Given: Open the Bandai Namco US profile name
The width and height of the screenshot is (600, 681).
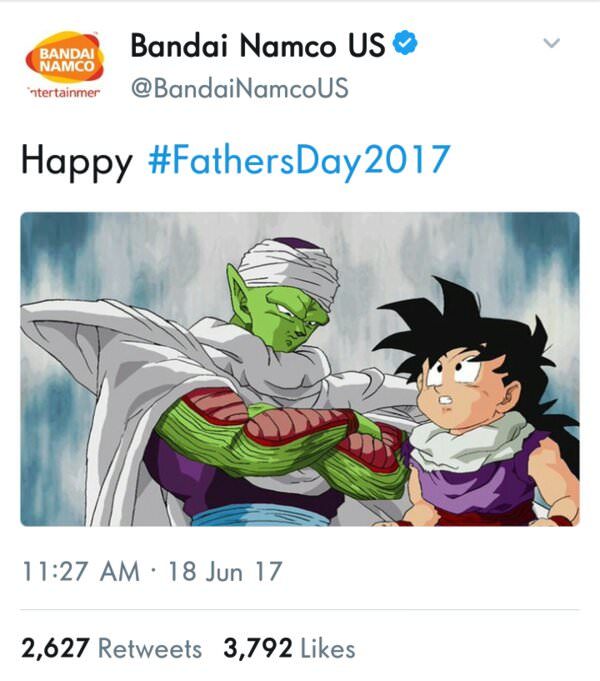Looking at the screenshot, I should click(x=258, y=45).
